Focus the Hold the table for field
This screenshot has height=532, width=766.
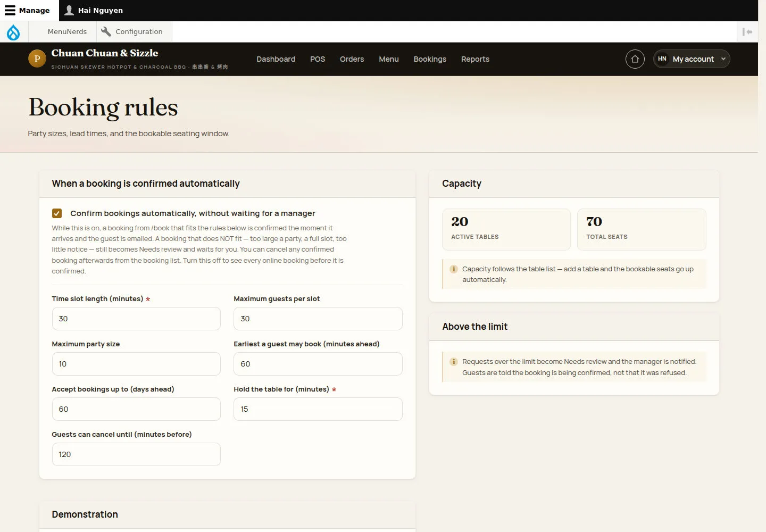(318, 409)
